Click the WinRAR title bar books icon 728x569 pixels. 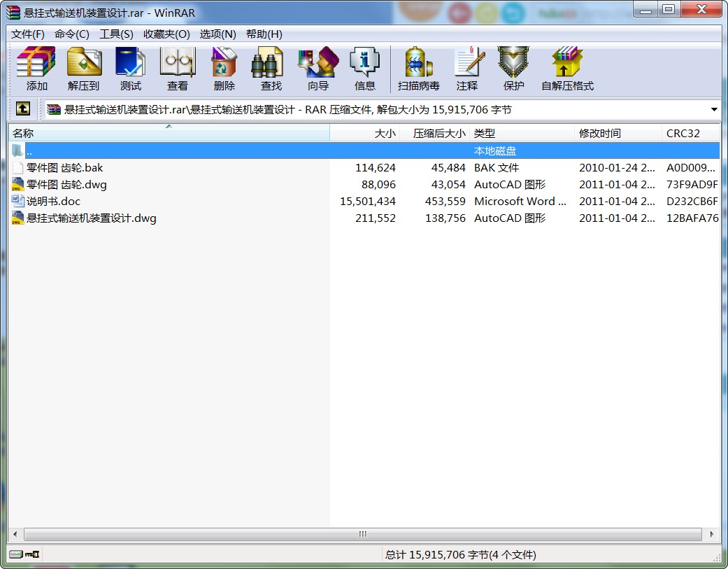(13, 13)
